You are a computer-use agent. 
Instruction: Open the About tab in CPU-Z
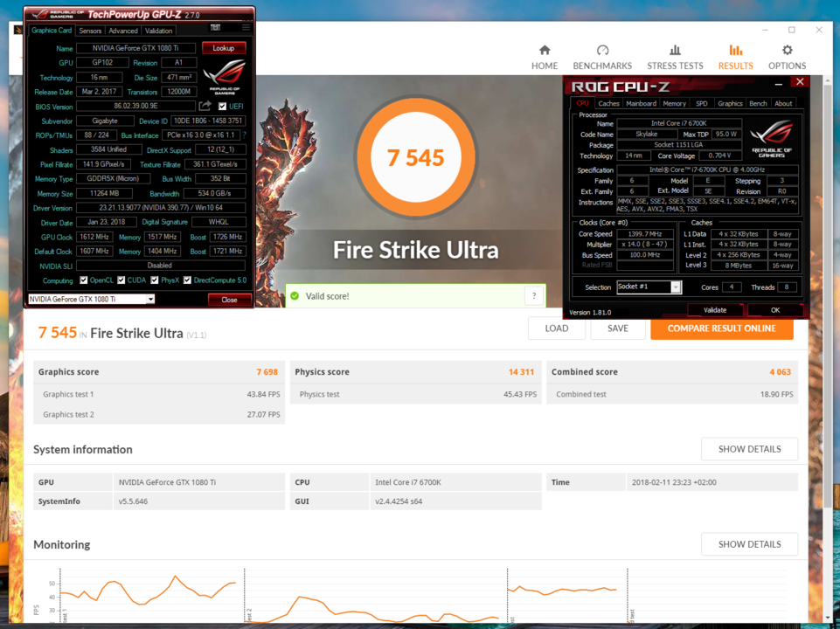tap(783, 104)
